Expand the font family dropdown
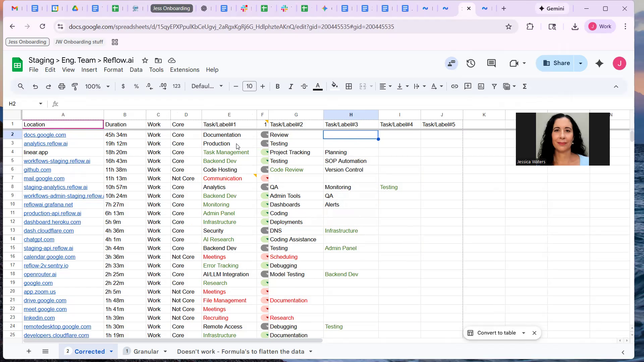The height and width of the screenshot is (362, 644). coord(207,86)
